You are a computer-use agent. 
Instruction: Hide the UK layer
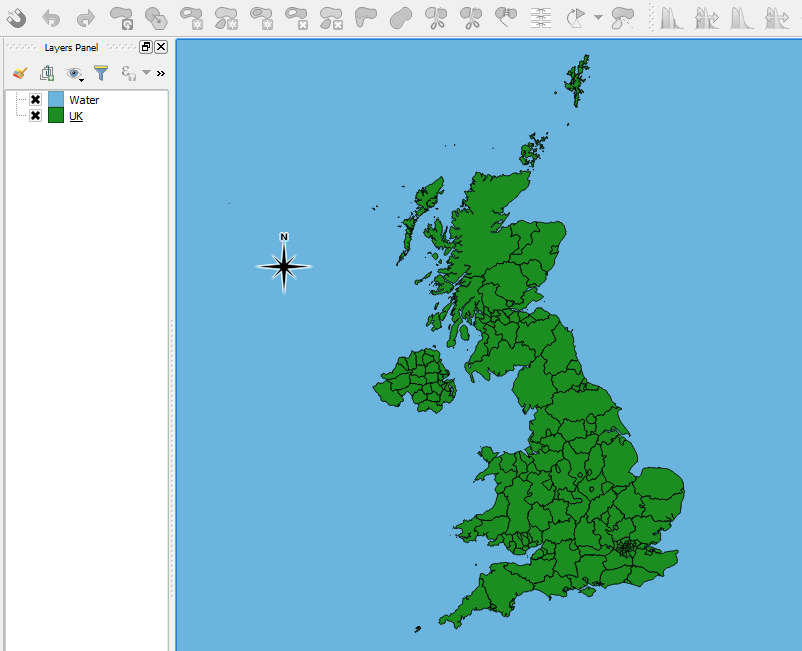click(x=35, y=116)
